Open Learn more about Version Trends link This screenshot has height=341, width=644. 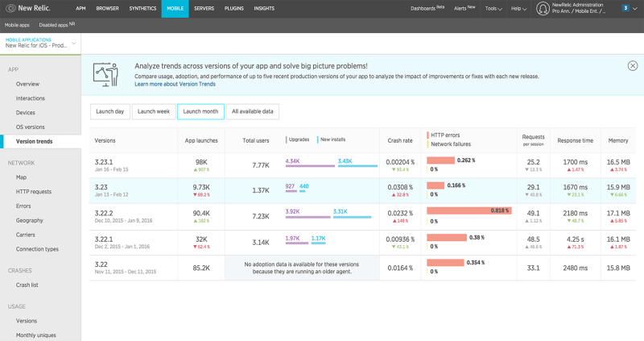coord(175,84)
